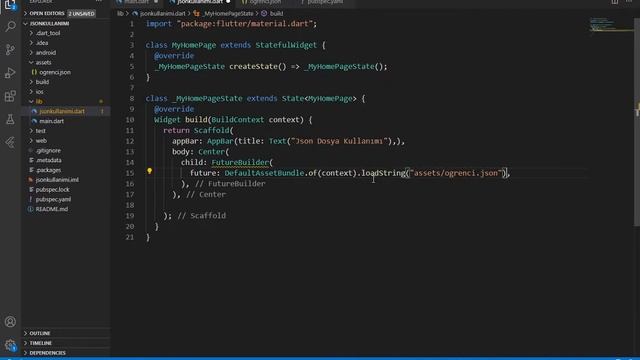Open the Source Control view
This screenshot has height=360, width=640.
click(10, 49)
